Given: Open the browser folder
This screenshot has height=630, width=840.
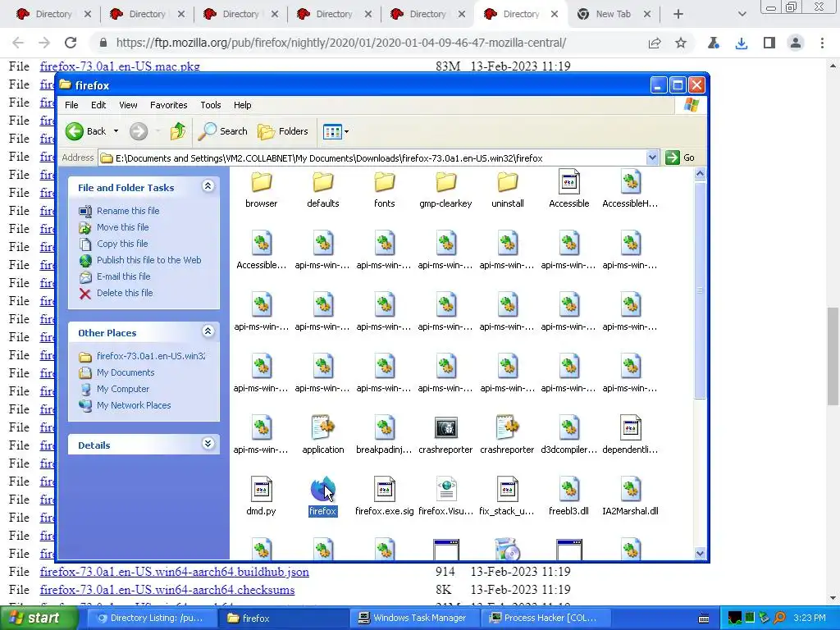Looking at the screenshot, I should click(x=262, y=182).
